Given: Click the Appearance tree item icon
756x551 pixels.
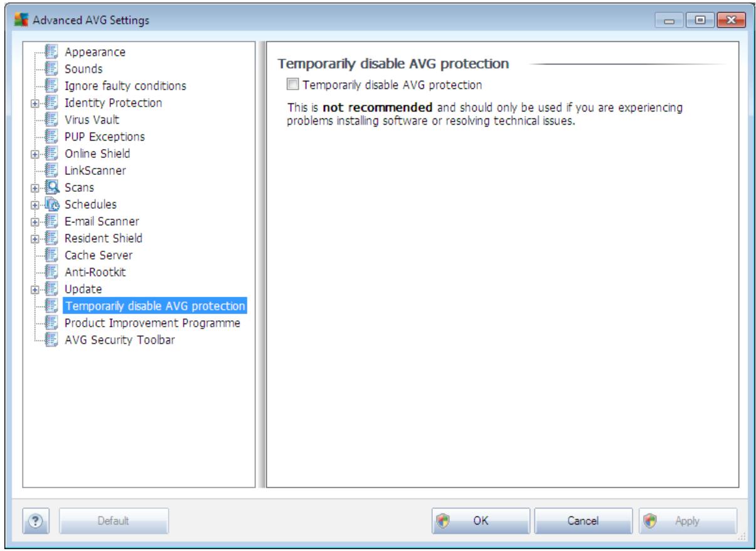Looking at the screenshot, I should (x=53, y=52).
